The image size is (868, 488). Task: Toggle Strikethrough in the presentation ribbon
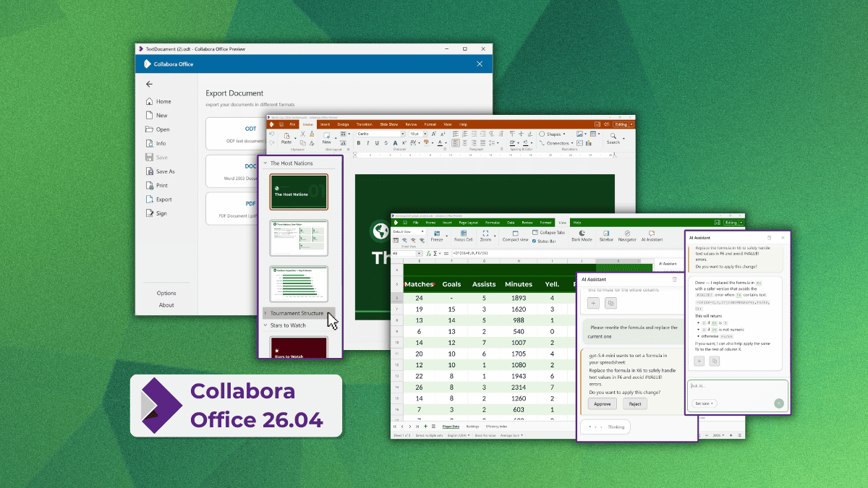point(387,143)
